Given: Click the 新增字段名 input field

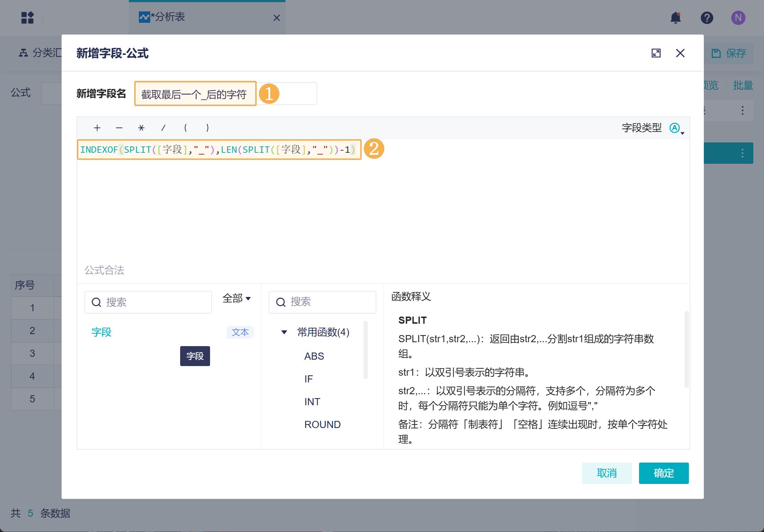Looking at the screenshot, I should (x=226, y=94).
